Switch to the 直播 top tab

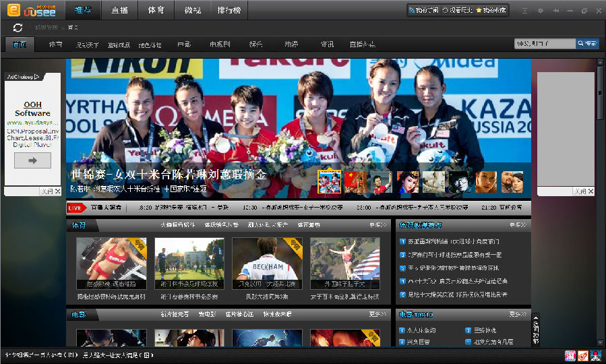coord(120,10)
